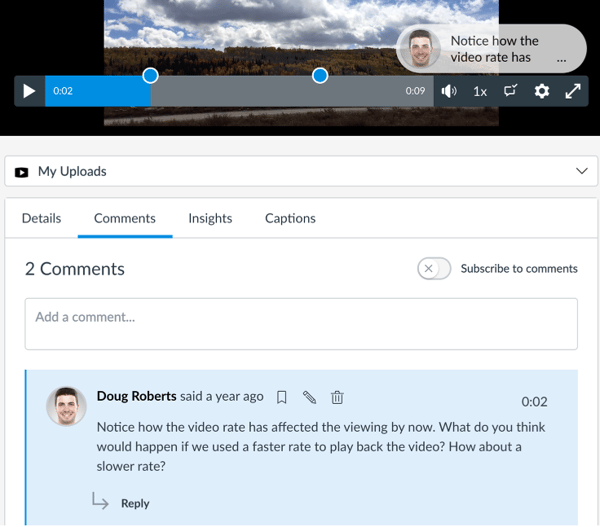Toggle Subscribe to comments switch
Screen dimensions: 600x527
point(434,268)
